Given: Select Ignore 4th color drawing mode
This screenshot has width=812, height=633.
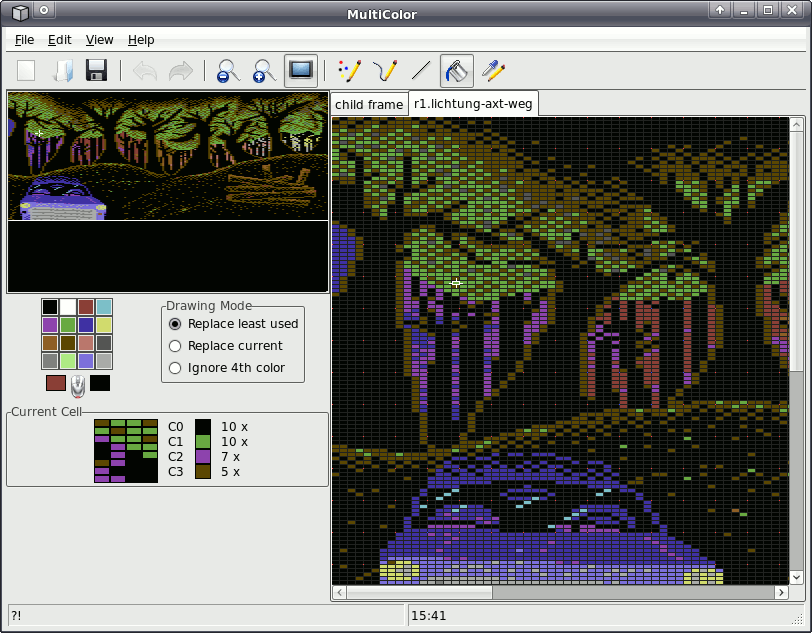Looking at the screenshot, I should [227, 368].
